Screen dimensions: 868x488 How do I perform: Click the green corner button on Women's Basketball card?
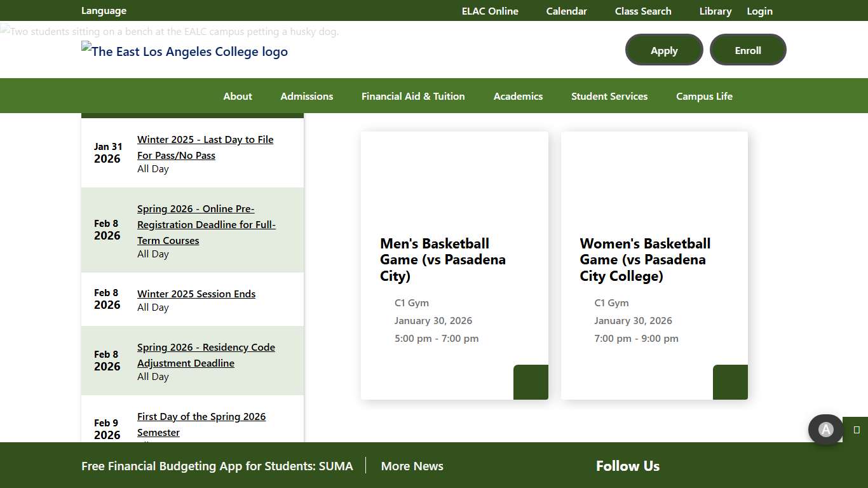730,382
